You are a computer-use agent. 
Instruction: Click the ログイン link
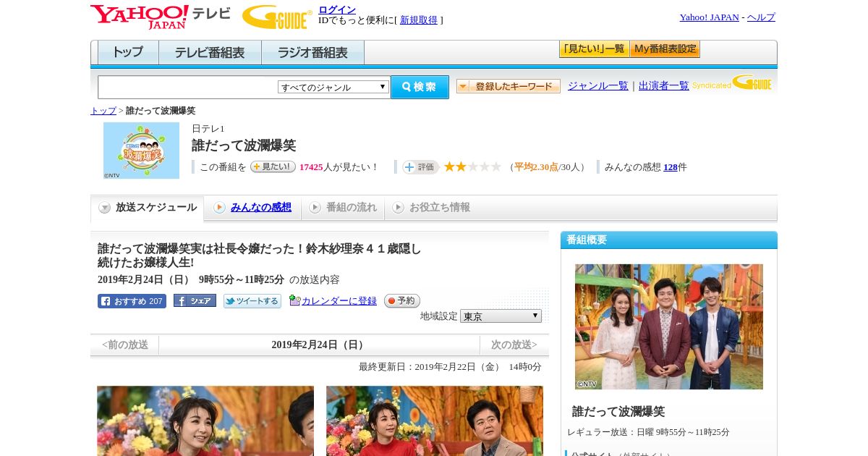[337, 9]
